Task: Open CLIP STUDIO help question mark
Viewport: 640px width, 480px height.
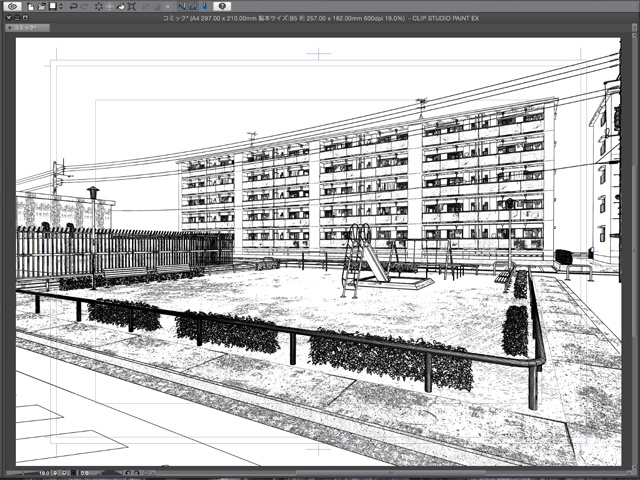Action: (x=222, y=7)
